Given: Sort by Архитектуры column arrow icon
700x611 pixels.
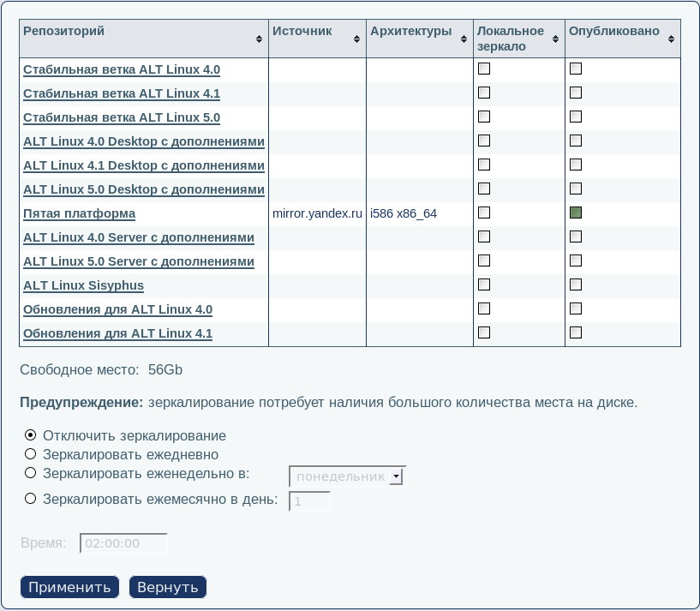Looking at the screenshot, I should (x=464, y=39).
